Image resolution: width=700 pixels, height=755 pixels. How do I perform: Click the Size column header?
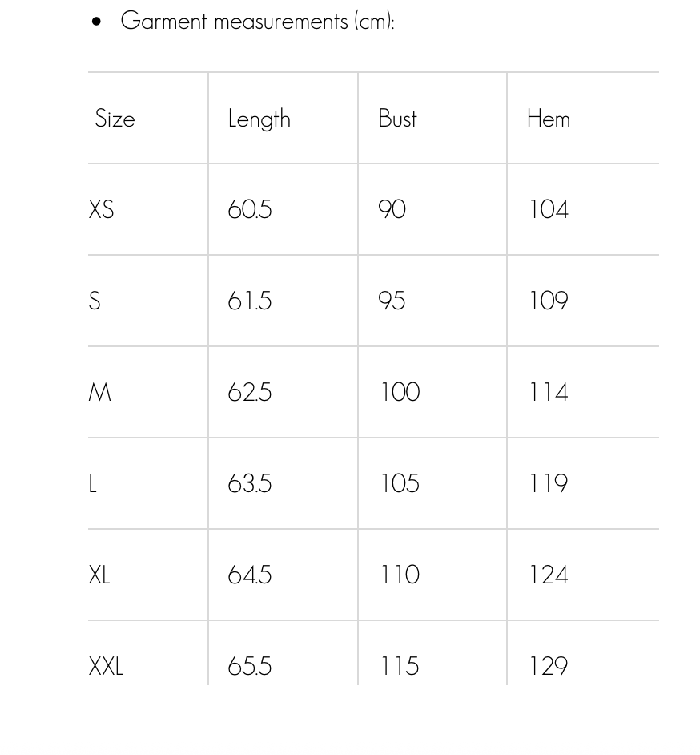click(x=115, y=119)
